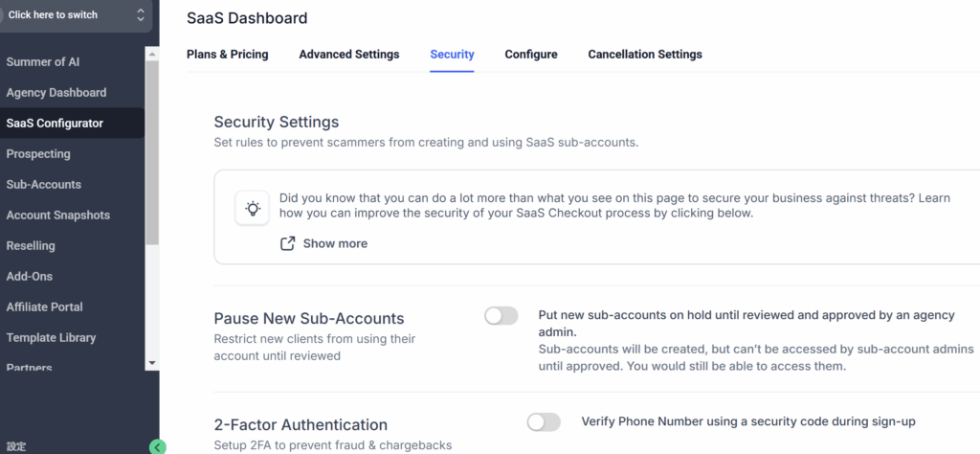
Task: Open the account switcher dropdown
Action: point(74,15)
